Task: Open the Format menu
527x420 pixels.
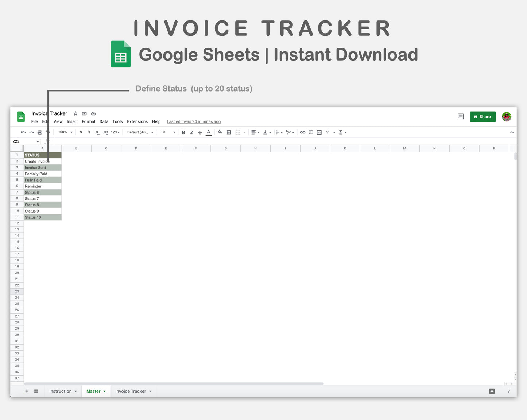Action: (89, 121)
